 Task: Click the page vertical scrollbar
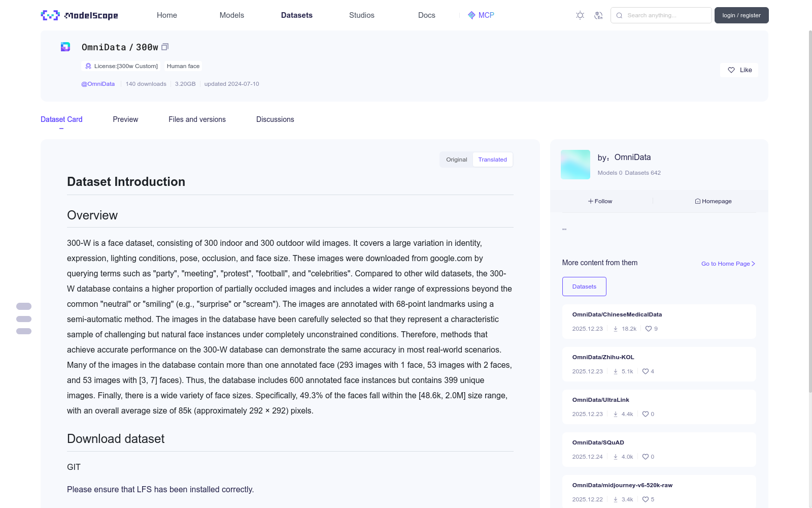point(810,211)
